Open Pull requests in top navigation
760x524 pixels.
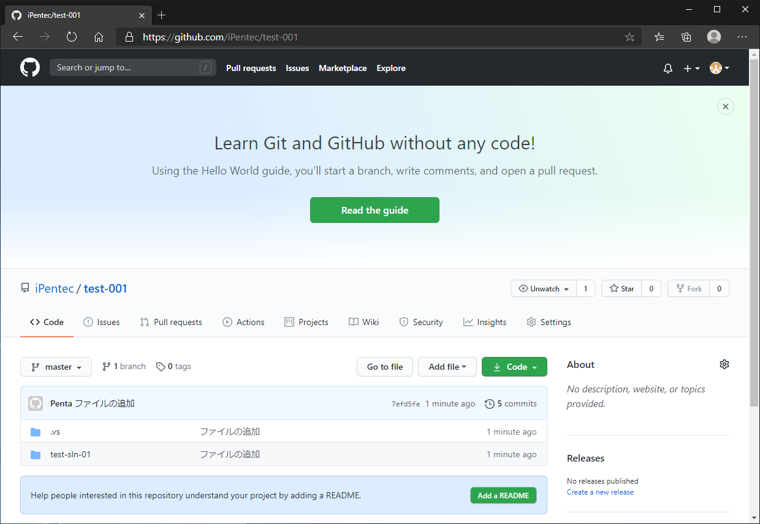coord(251,68)
